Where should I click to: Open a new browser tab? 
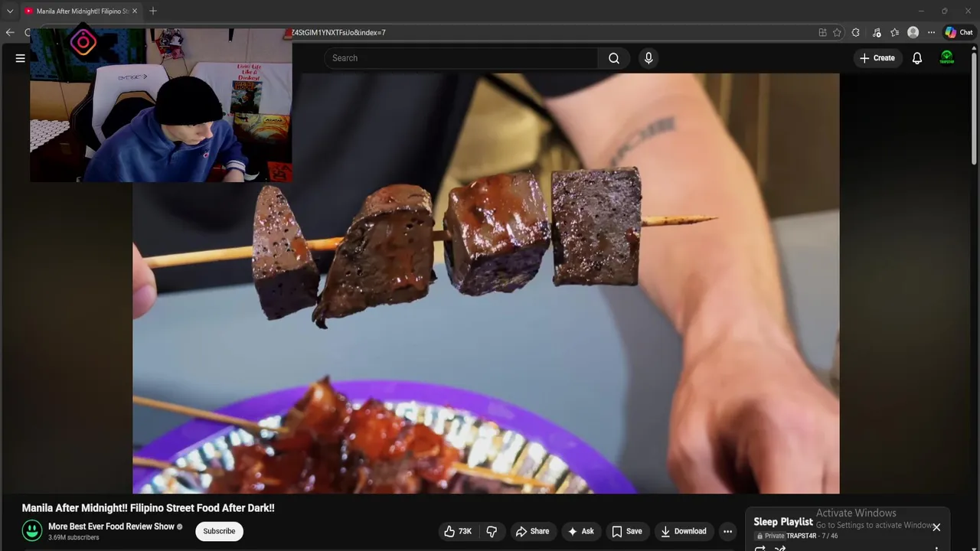[x=153, y=11]
